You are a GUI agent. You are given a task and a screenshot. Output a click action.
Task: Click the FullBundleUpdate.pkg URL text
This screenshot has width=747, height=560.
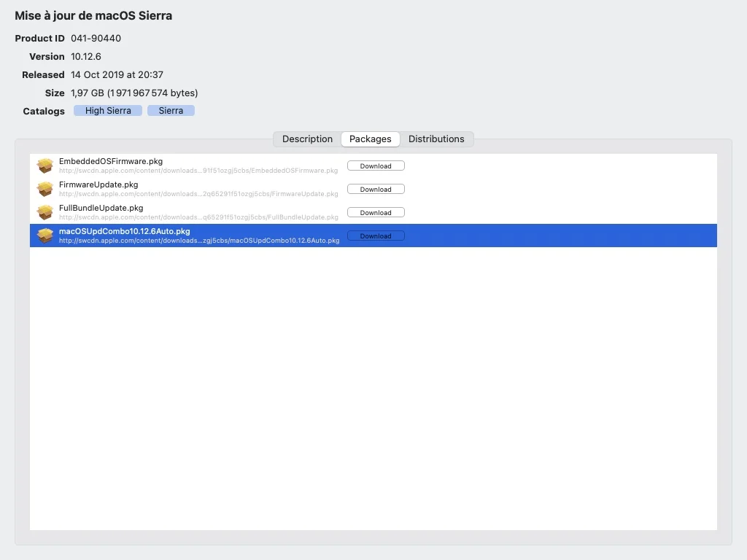198,217
